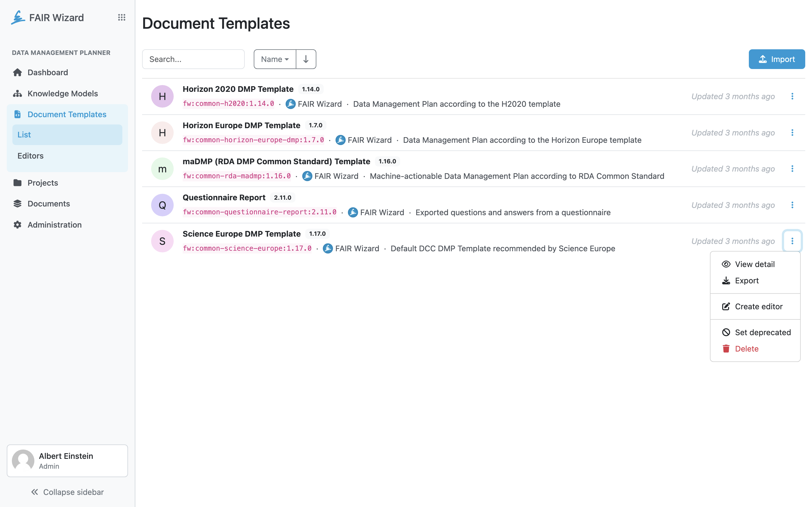812x507 pixels.
Task: Open Horizon Europe DMP Template link
Action: pos(241,125)
